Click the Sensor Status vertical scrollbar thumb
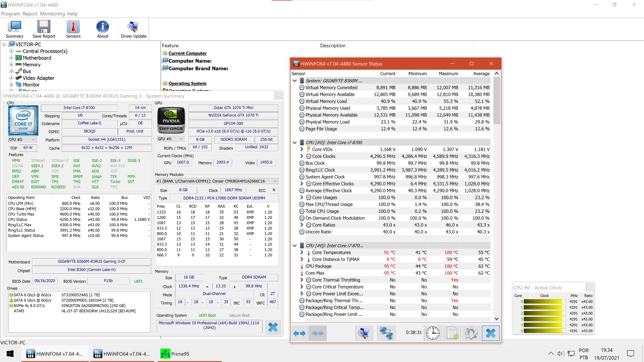Screen dimensions: 644x362 pos(497,101)
